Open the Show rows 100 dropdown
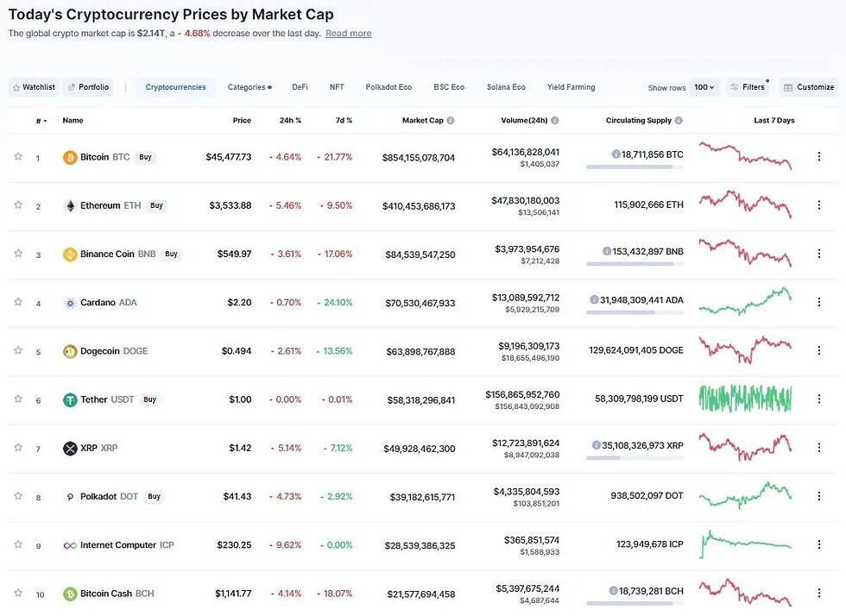This screenshot has height=616, width=846. [704, 87]
